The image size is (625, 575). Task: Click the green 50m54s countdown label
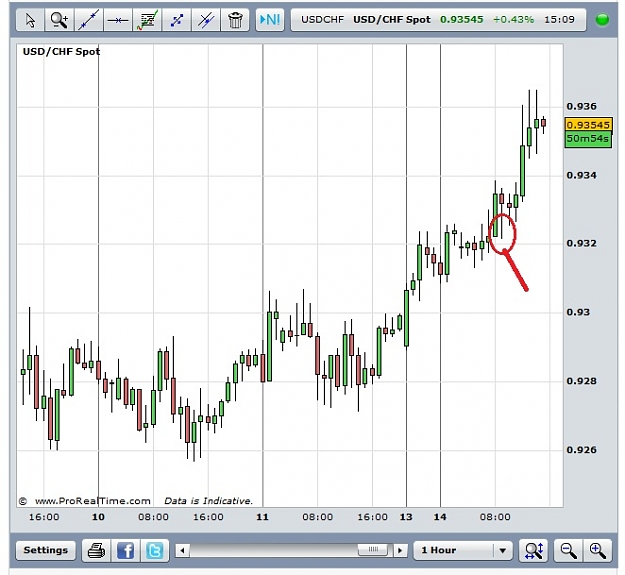pos(588,139)
